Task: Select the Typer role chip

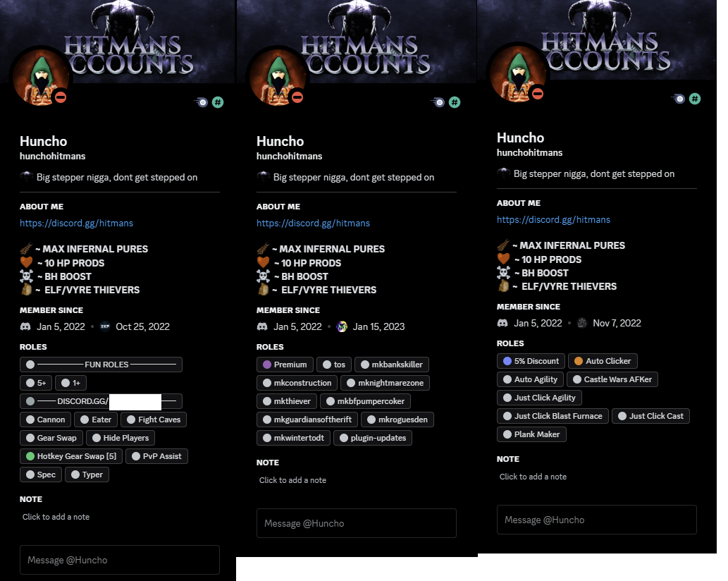Action: 87,475
